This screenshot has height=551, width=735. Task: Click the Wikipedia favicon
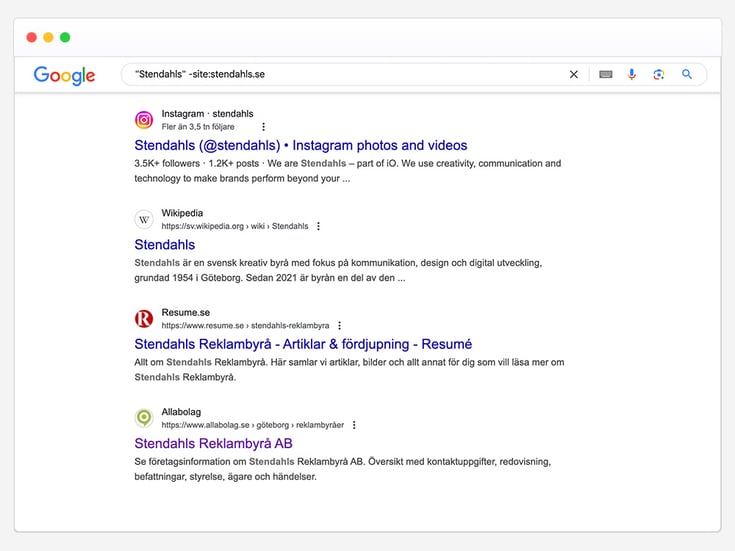(144, 219)
